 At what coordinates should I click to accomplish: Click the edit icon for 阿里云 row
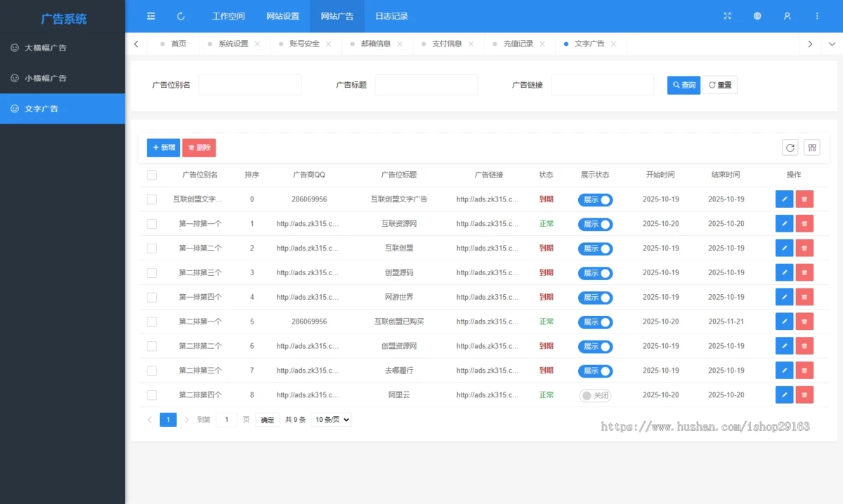pos(784,394)
